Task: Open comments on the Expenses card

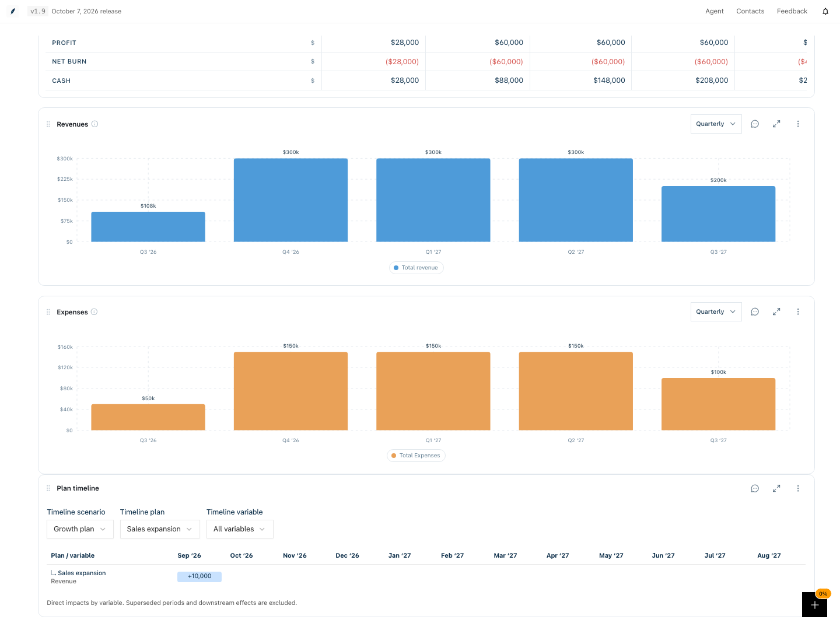Action: pyautogui.click(x=755, y=311)
